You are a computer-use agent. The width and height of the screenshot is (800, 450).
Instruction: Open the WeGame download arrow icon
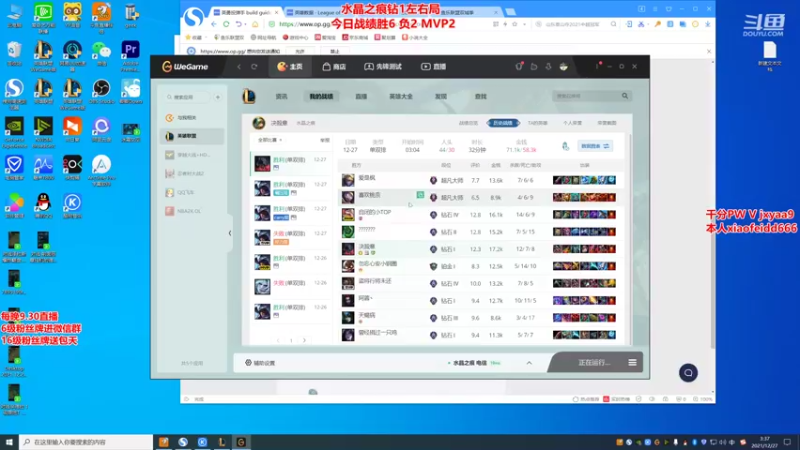point(548,67)
